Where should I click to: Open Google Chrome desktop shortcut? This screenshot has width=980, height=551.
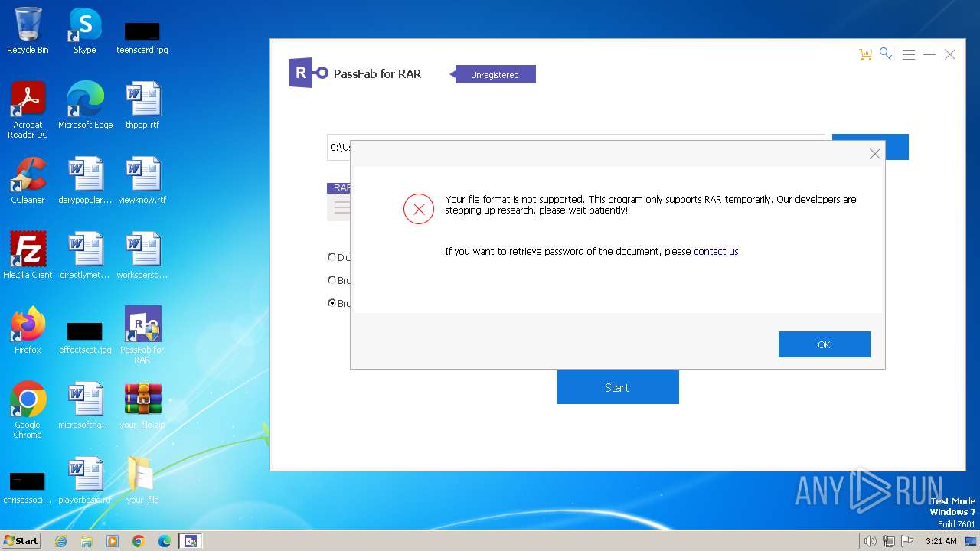click(x=28, y=410)
